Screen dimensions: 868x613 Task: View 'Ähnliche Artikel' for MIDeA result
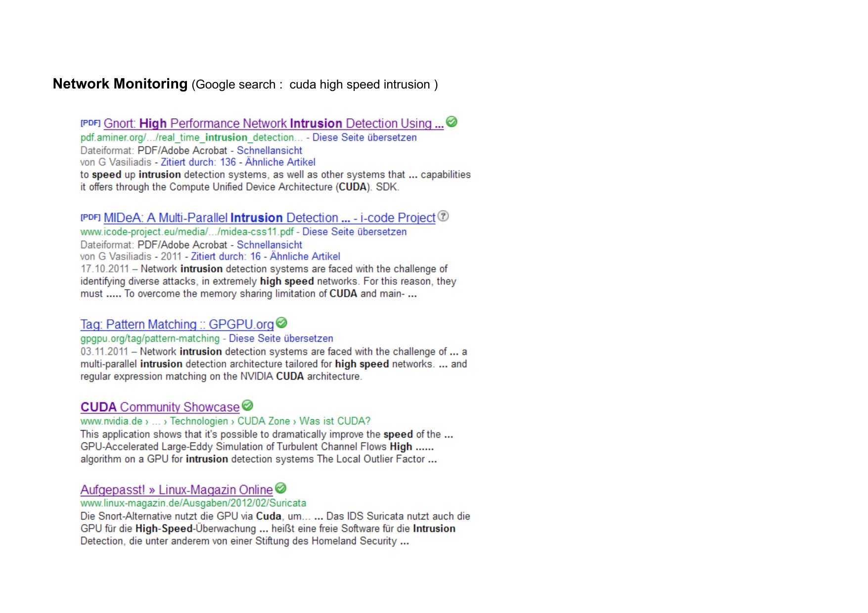305,257
